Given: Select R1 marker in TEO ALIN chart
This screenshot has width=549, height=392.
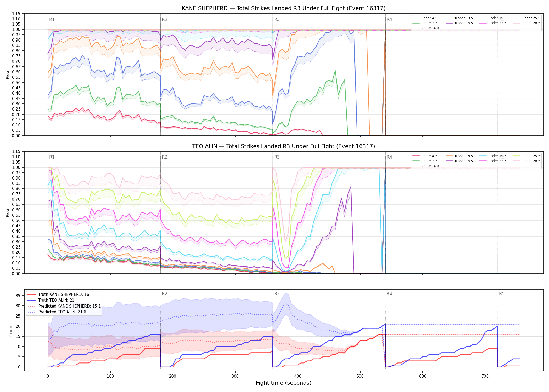Looking at the screenshot, I should coord(52,157).
